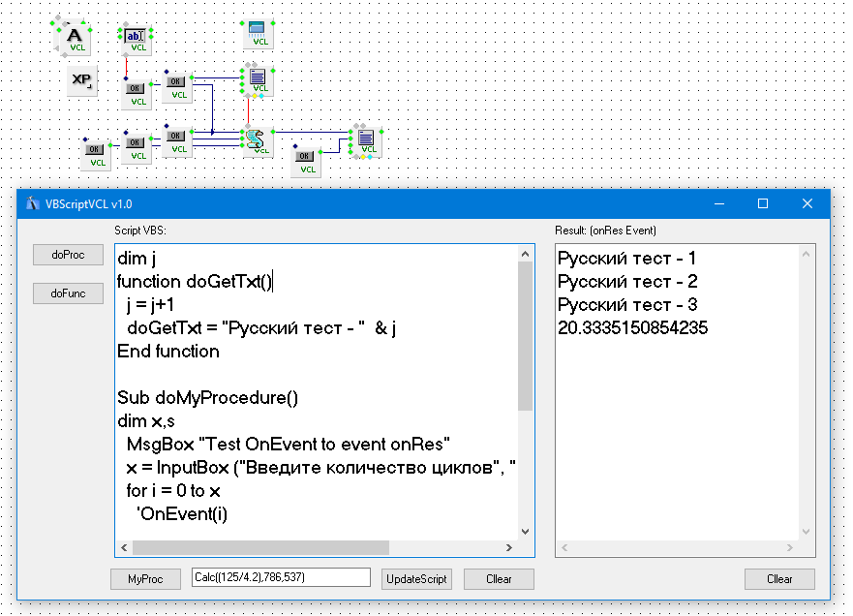Click the doProc button
The height and width of the screenshot is (616, 853).
click(x=68, y=255)
